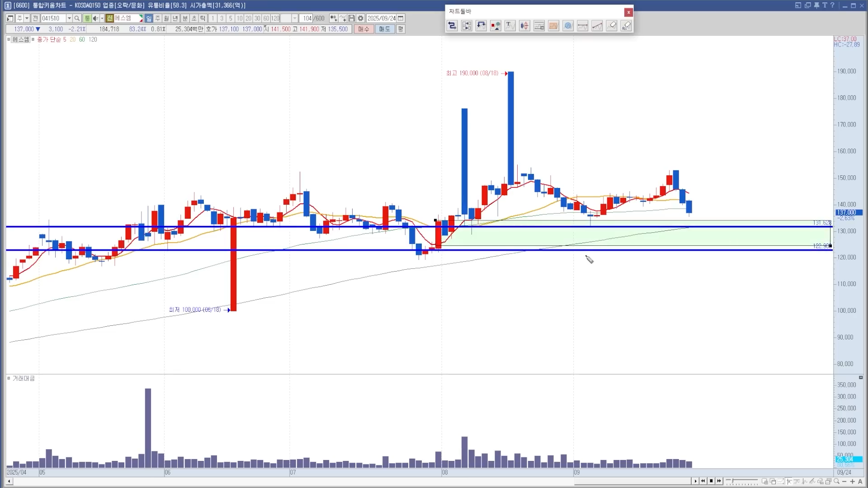Click the stock search magnifier icon
Viewport: 868px width, 488px height.
pyautogui.click(x=77, y=19)
